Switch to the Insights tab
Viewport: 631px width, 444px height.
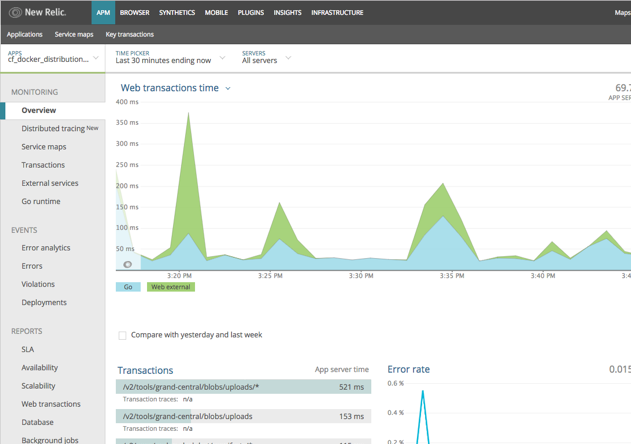coord(287,12)
